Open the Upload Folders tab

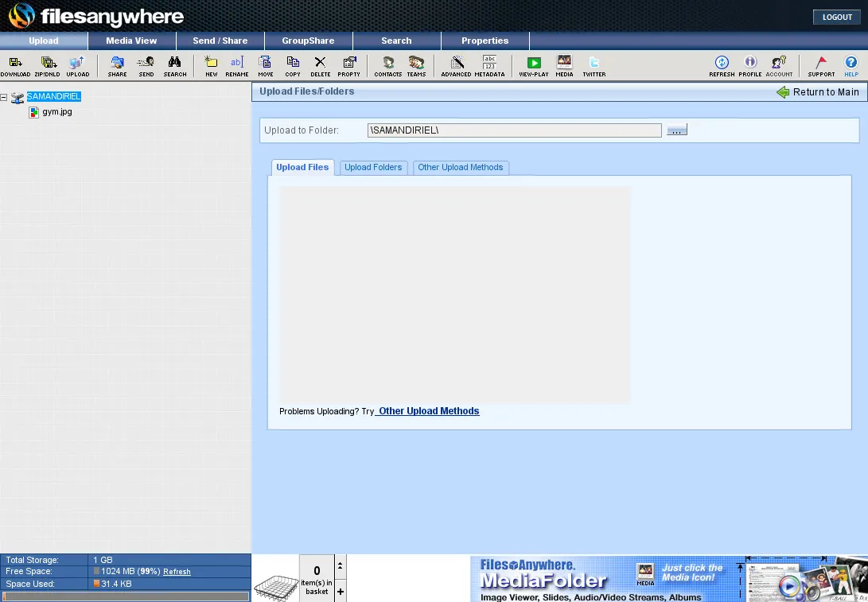click(x=373, y=168)
